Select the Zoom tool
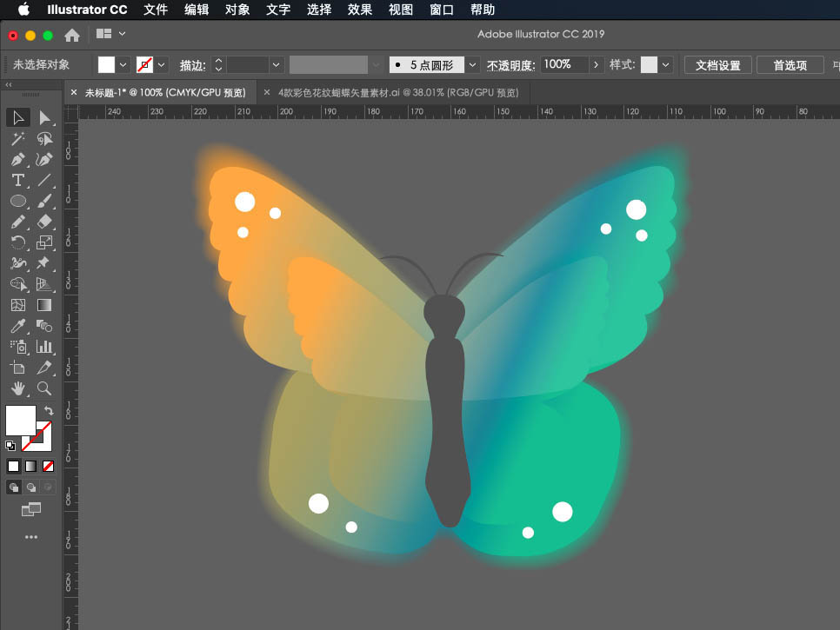Viewport: 840px width, 630px height. (44, 388)
